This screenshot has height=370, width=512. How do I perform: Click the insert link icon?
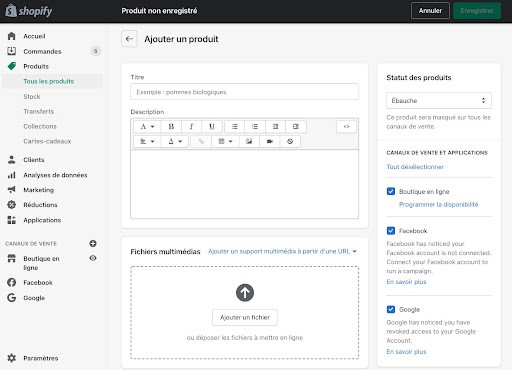point(201,141)
